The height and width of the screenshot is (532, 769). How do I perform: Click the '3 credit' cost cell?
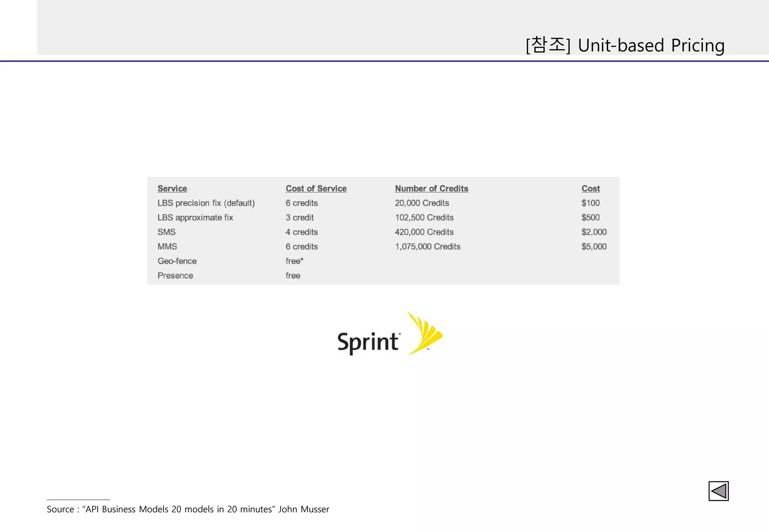300,218
